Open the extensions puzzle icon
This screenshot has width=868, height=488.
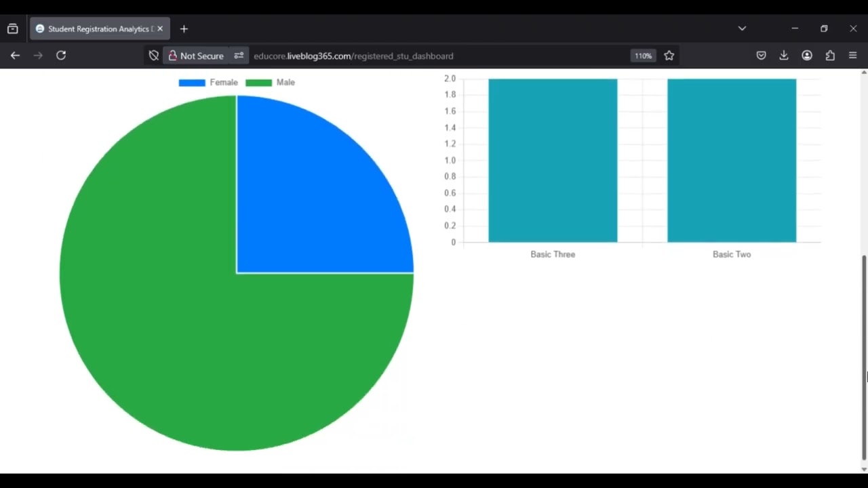830,56
